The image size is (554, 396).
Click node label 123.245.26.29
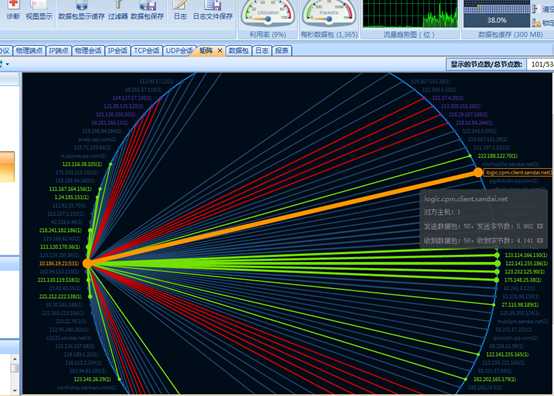point(92,379)
